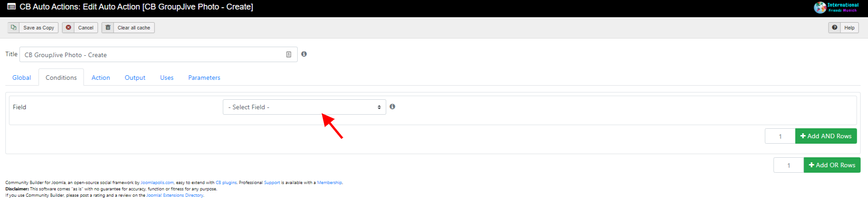Viewport: 868px width, 199px height.
Task: Click the info icon beside Title field
Action: (x=304, y=54)
